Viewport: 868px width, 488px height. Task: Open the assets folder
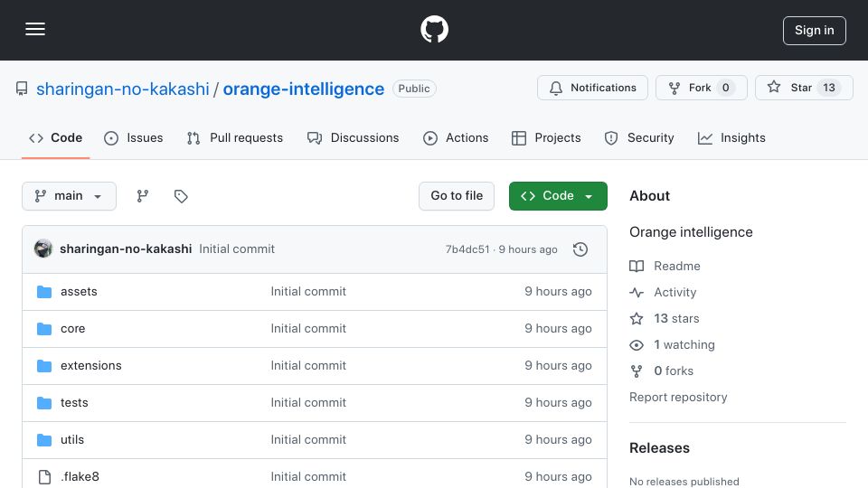pos(79,292)
